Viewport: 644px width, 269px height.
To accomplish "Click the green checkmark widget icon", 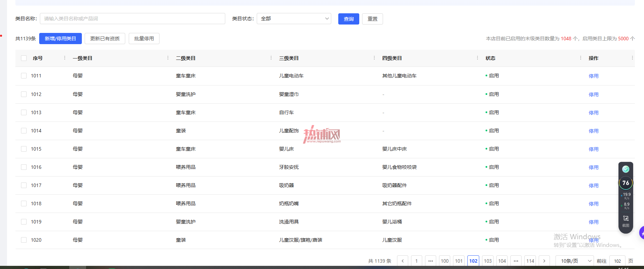I will point(626,169).
